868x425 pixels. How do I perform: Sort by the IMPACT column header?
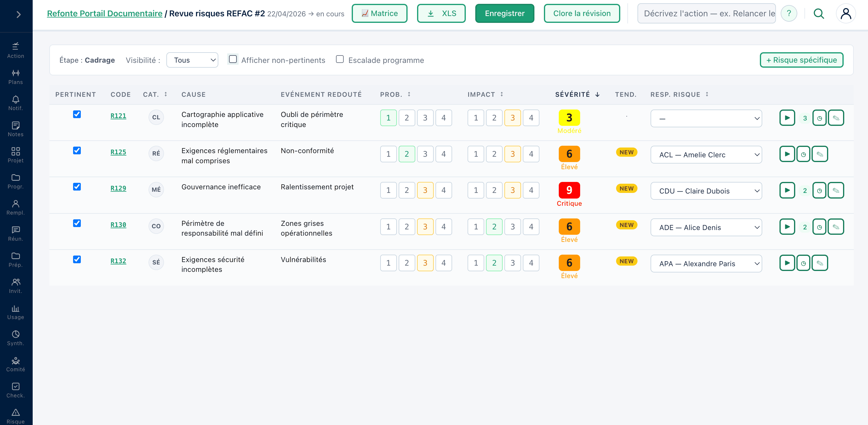(485, 94)
